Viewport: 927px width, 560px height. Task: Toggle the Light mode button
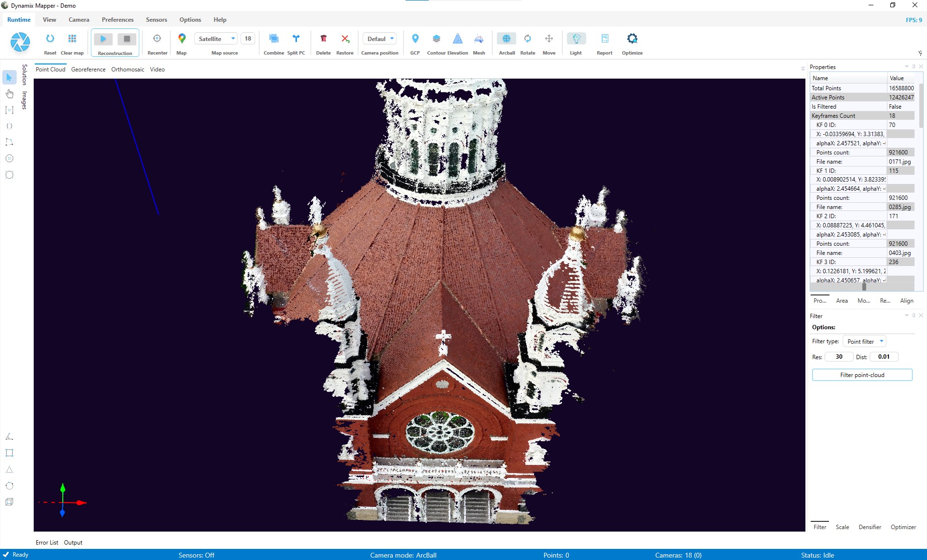tap(576, 39)
